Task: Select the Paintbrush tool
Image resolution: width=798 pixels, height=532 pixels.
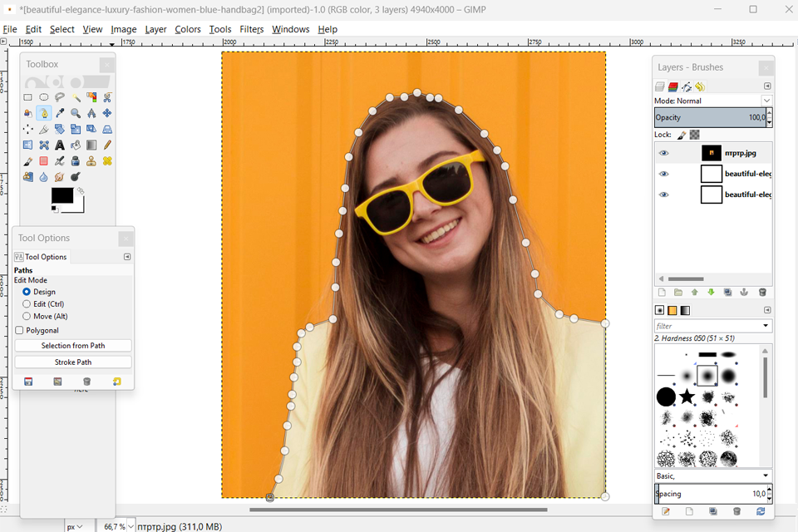Action: 28,161
